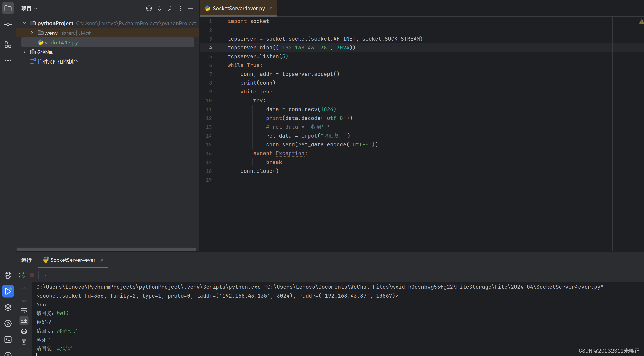Open the Terminal tool window icon
Viewport: 644px width, 356px height.
pyautogui.click(x=8, y=339)
